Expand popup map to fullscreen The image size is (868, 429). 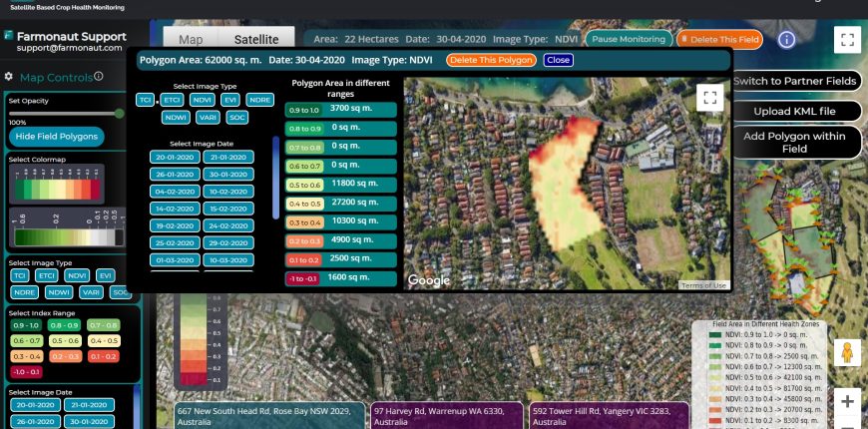tap(709, 98)
